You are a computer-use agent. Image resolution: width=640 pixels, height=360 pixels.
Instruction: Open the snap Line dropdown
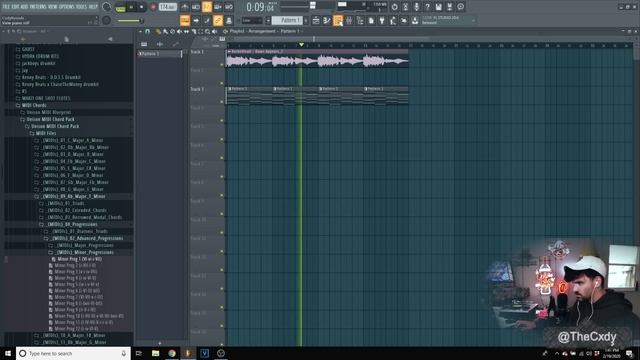tap(252, 20)
